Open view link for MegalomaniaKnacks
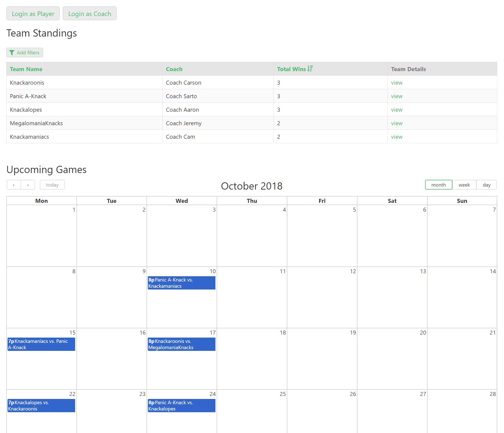The width and height of the screenshot is (504, 433). pyautogui.click(x=397, y=123)
